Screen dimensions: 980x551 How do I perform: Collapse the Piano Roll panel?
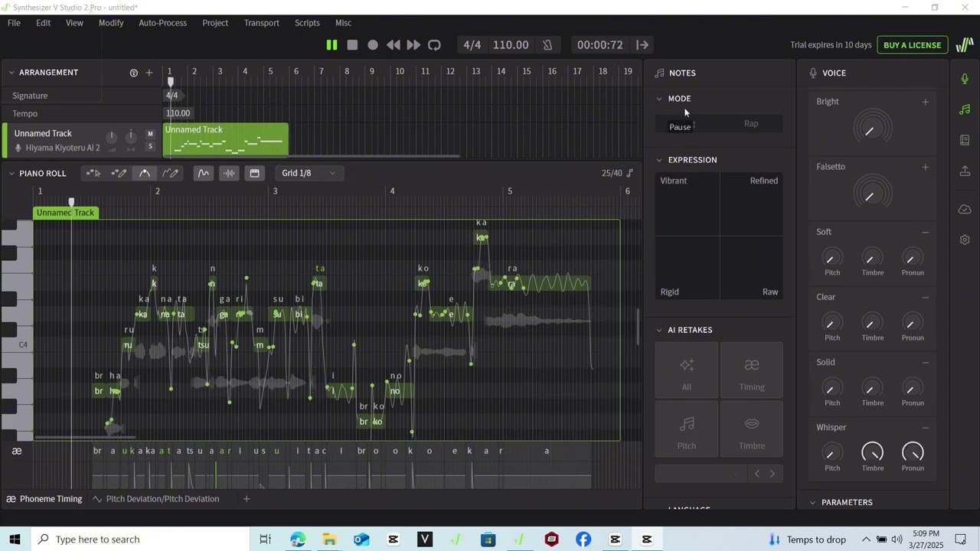click(x=11, y=174)
